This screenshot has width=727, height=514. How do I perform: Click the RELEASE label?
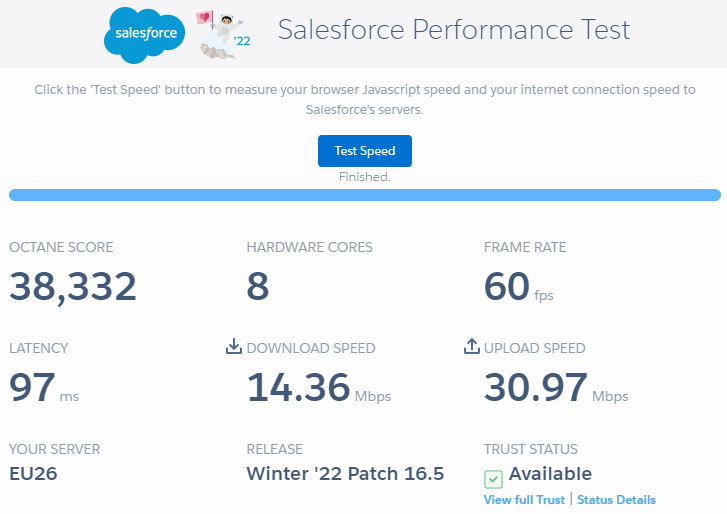pos(274,449)
